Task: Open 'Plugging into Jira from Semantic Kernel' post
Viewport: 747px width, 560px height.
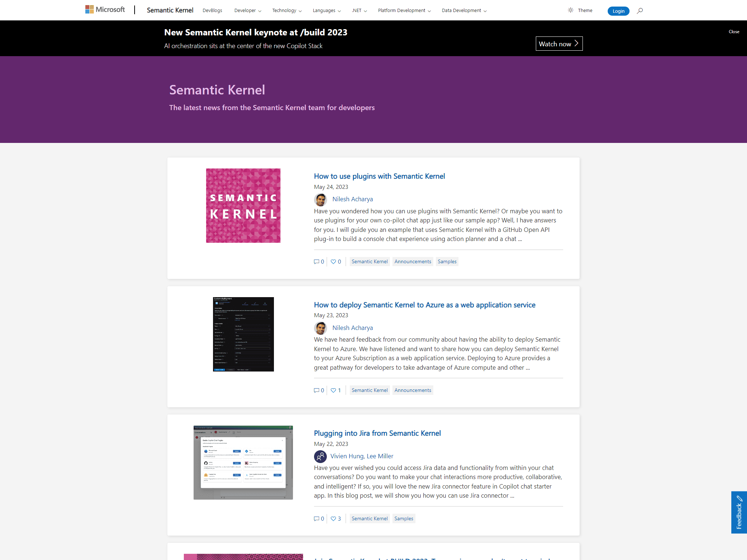Action: coord(377,433)
